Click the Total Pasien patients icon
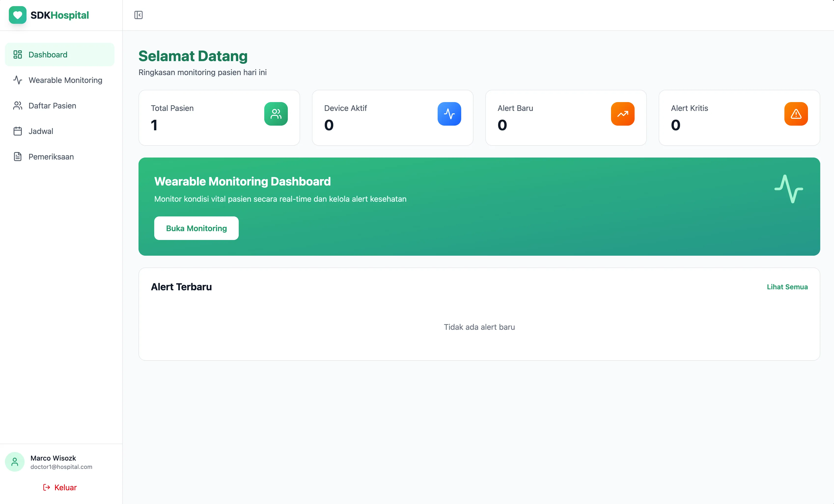Viewport: 834px width, 504px height. [276, 114]
